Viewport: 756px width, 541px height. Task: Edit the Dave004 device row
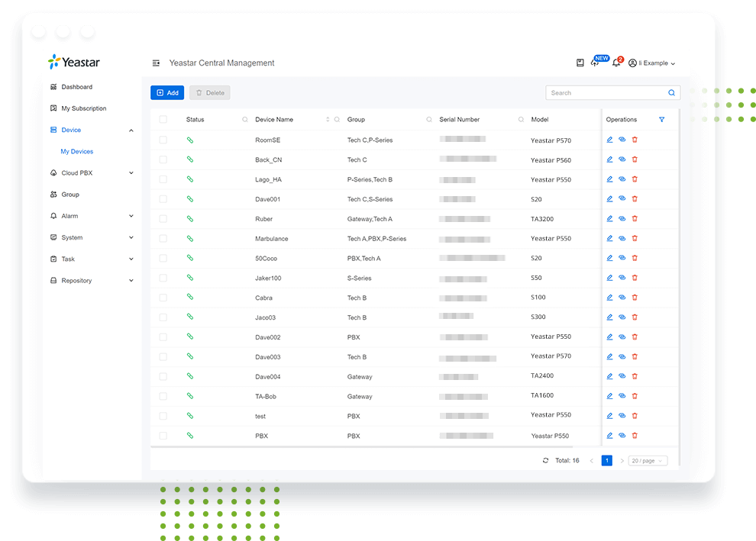click(609, 376)
